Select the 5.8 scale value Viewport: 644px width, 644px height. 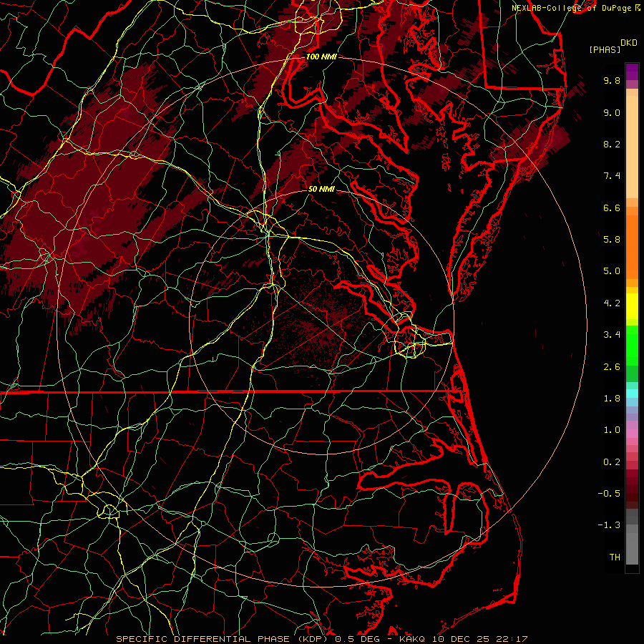(x=612, y=240)
